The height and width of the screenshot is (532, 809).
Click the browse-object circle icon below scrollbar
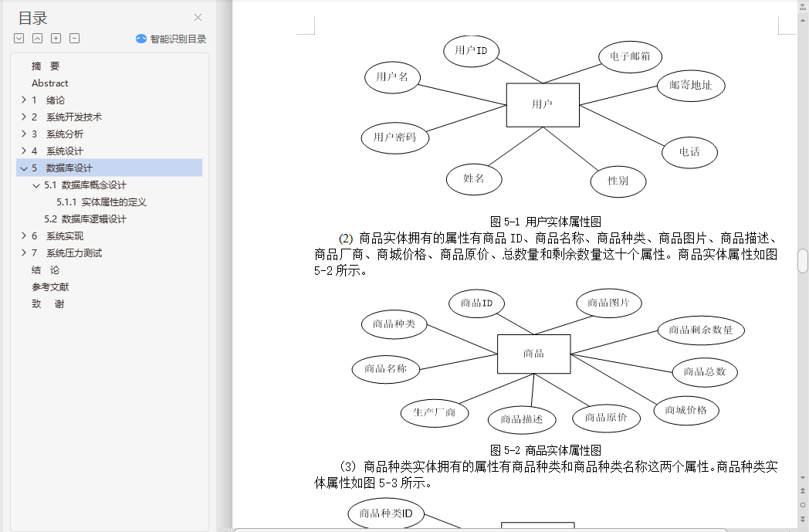tap(802, 505)
